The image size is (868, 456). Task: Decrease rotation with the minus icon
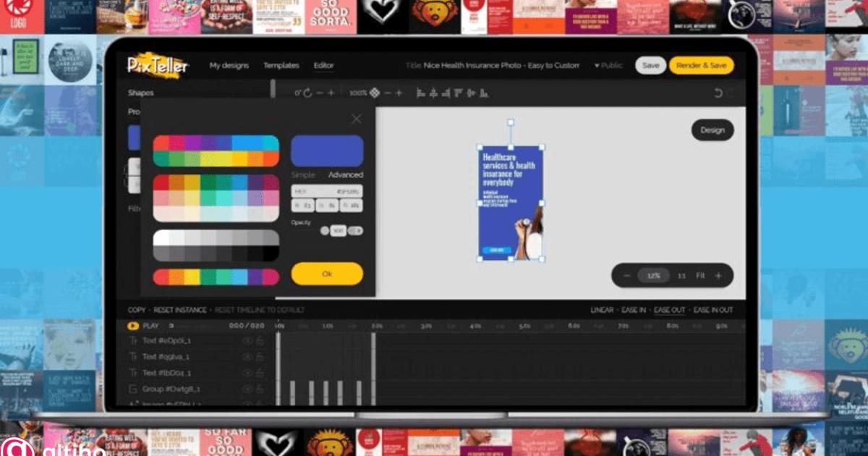tap(320, 93)
